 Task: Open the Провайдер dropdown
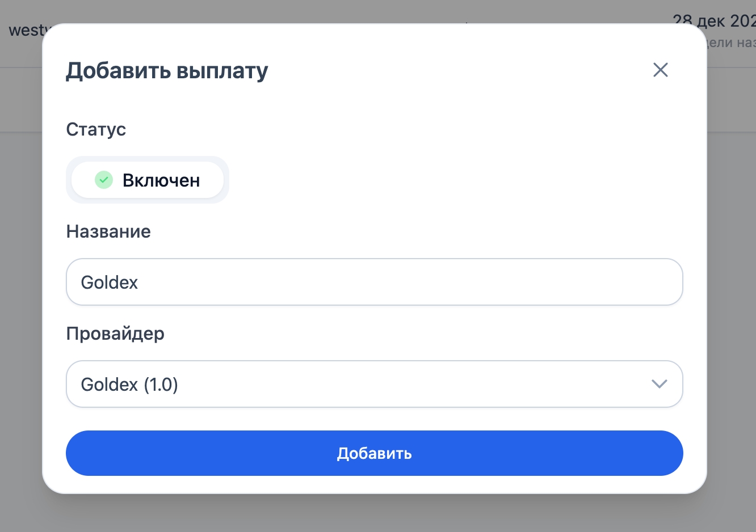click(374, 384)
